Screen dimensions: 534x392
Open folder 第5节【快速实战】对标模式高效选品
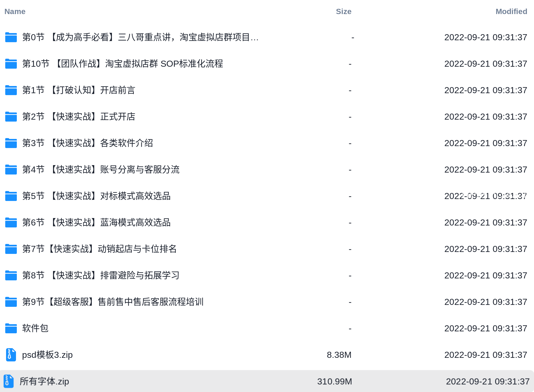pyautogui.click(x=96, y=196)
